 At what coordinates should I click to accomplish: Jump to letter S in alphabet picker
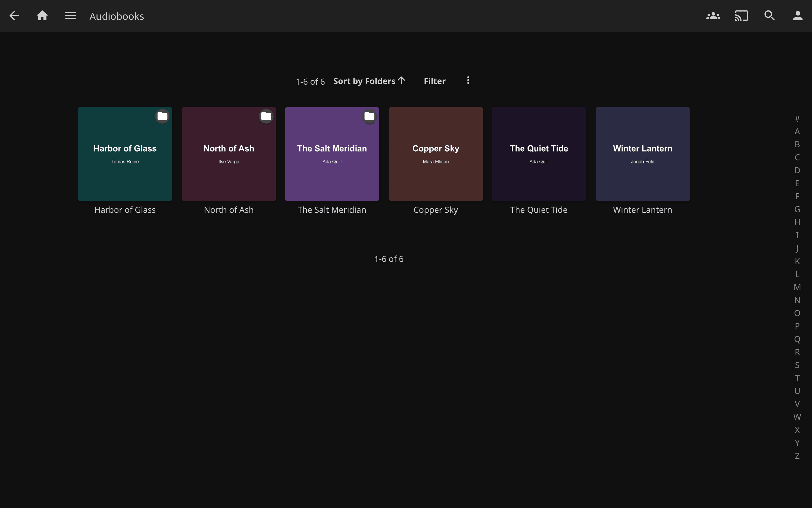797,365
